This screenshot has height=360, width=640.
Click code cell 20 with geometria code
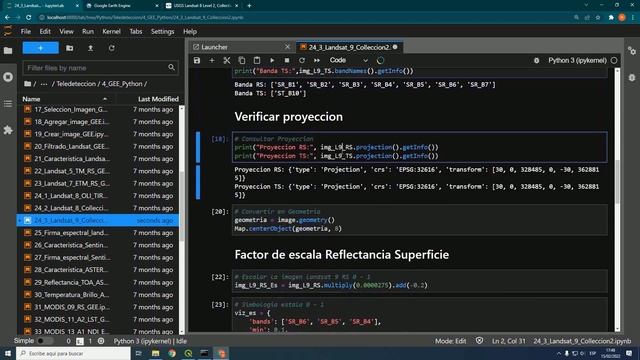tap(420, 220)
